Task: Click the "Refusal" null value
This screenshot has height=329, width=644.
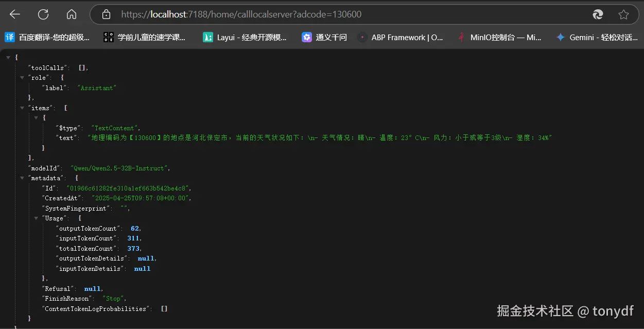Action: click(93, 289)
